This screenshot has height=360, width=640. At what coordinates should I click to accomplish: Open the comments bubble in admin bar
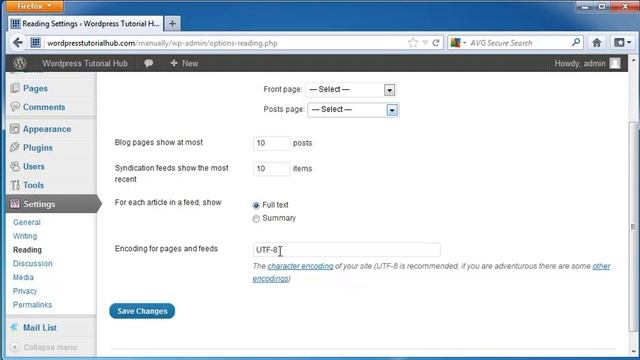pyautogui.click(x=149, y=63)
